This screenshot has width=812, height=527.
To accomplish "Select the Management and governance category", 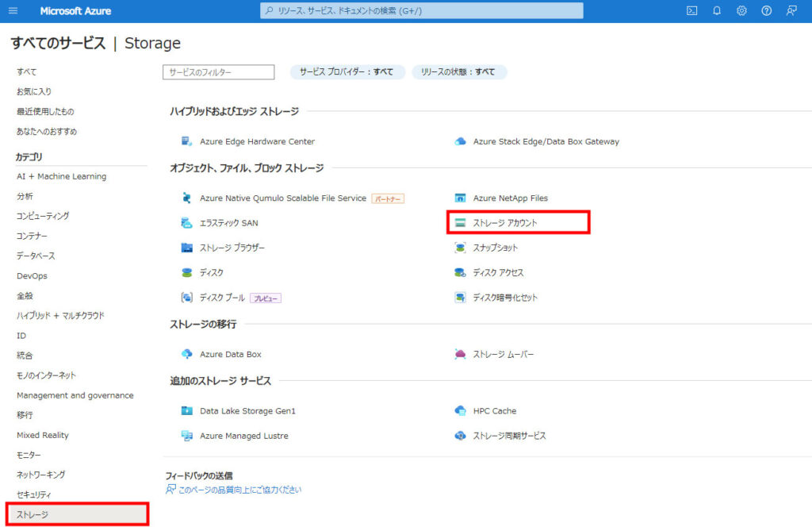I will pos(75,395).
